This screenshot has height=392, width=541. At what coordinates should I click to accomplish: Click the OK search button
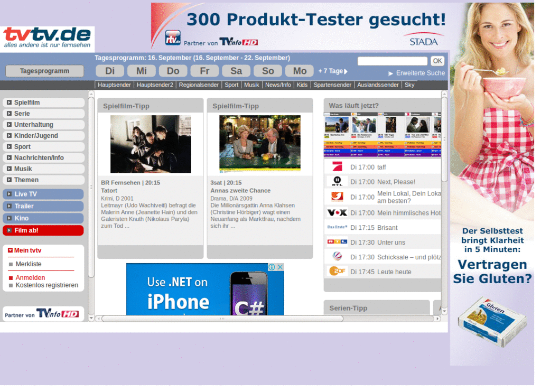(x=437, y=61)
